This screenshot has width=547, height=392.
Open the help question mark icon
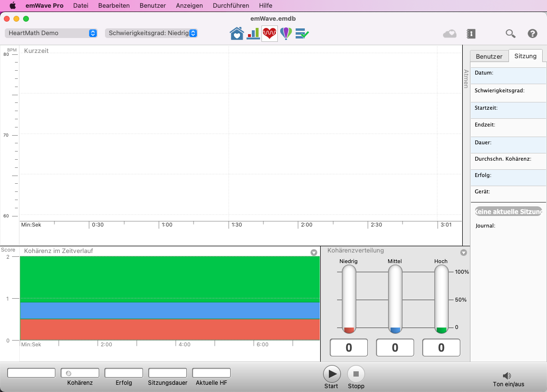pyautogui.click(x=533, y=34)
